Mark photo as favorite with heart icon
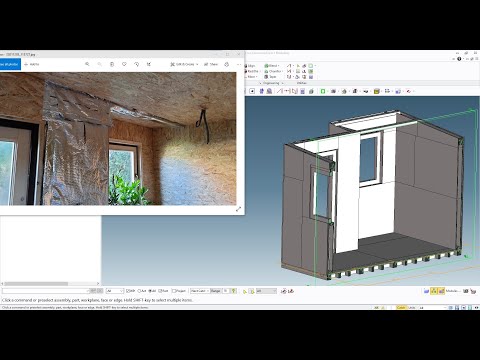 [124, 64]
